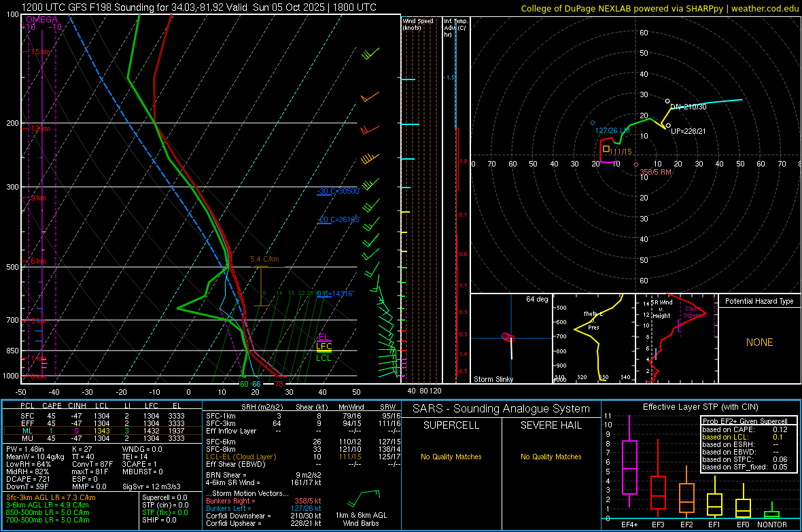Image resolution: width=802 pixels, height=532 pixels.
Task: Click the Wind Speed (knots) panel header
Action: [418, 24]
